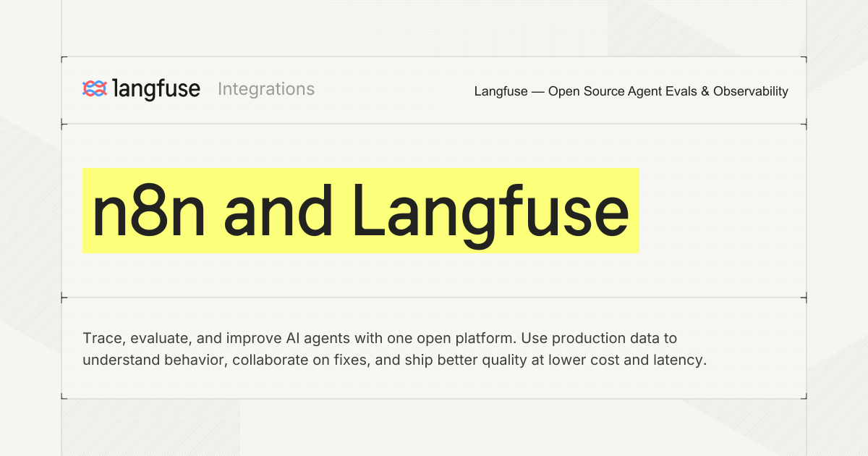Click the "langfuse" wordmark text

coord(157,89)
